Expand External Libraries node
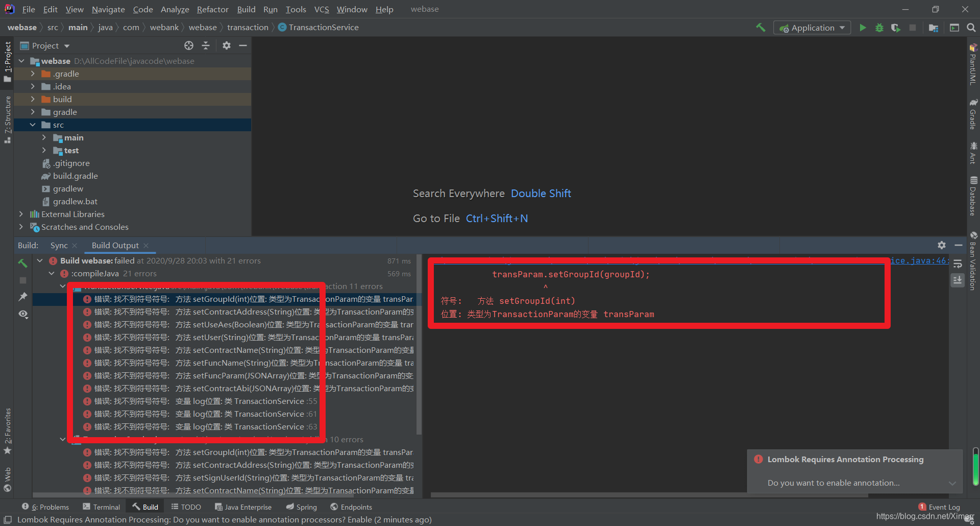 coord(21,214)
